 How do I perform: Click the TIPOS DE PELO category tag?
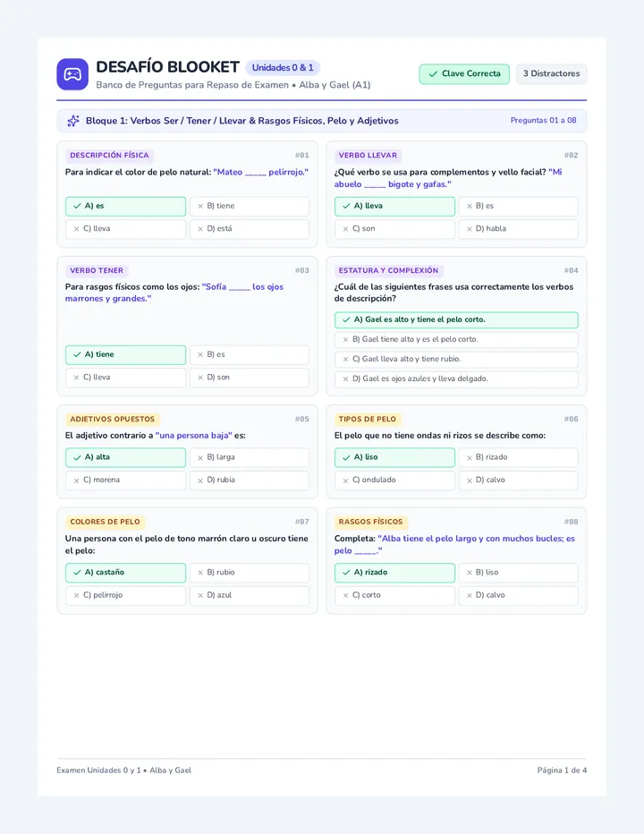coord(368,419)
